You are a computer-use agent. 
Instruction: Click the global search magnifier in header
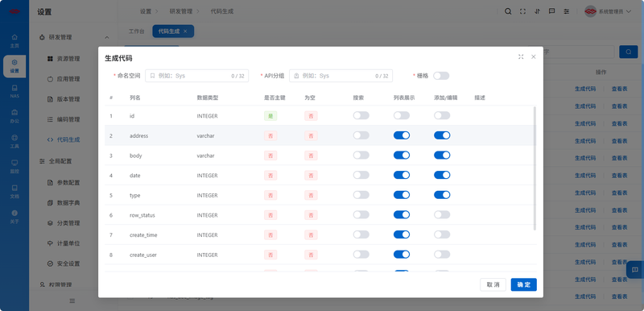pos(508,11)
